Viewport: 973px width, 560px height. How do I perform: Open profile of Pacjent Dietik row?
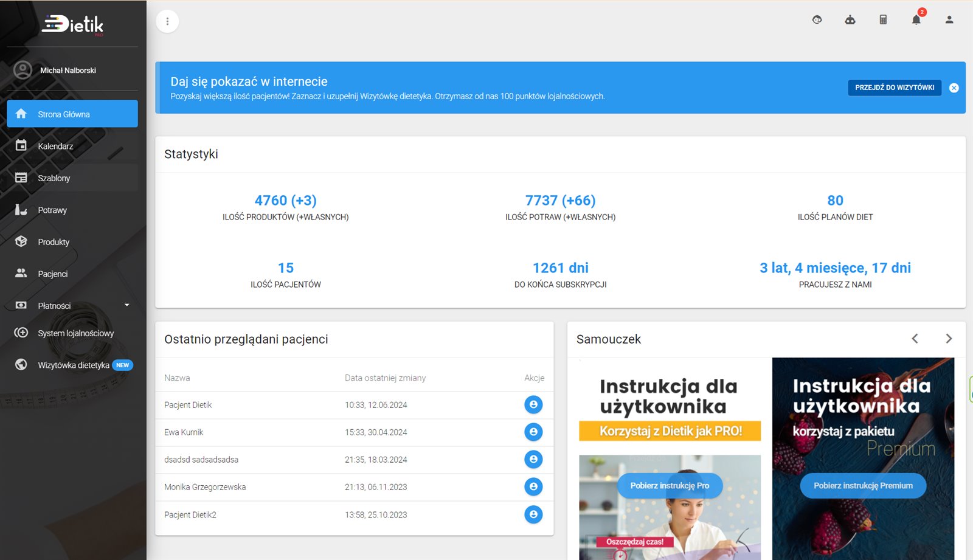pyautogui.click(x=533, y=404)
